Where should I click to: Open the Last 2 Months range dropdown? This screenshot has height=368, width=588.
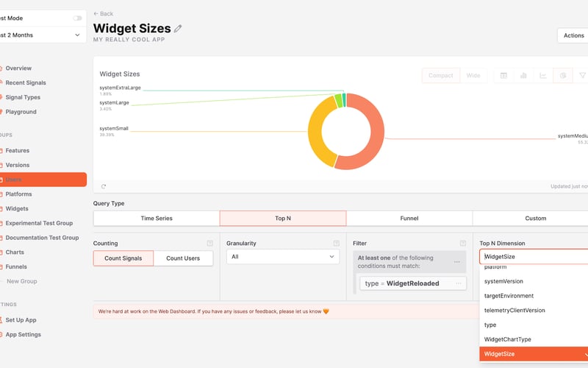coord(40,35)
